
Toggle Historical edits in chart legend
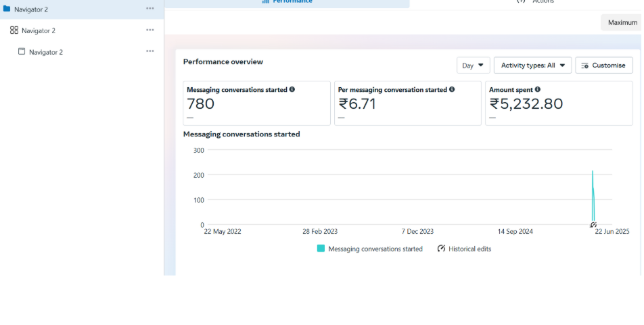(x=464, y=249)
